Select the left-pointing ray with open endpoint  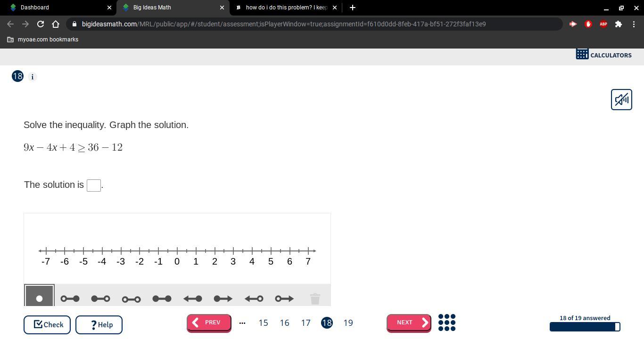click(x=254, y=299)
